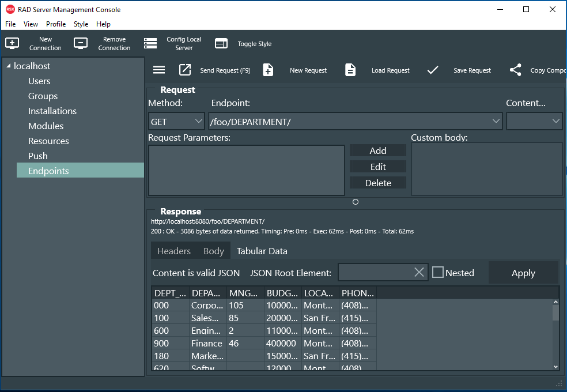Click the Apply button

coord(523,273)
